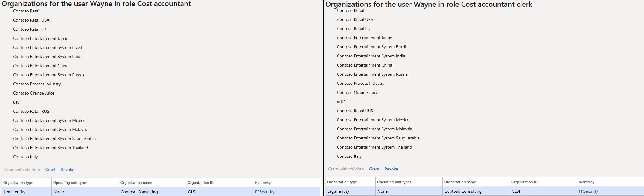
Task: Select Contoso Entertainment China in Cost accountant panel
Action: (x=41, y=66)
